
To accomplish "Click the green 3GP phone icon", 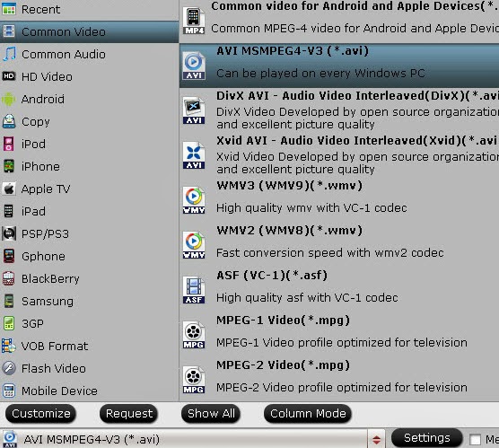I will pyautogui.click(x=9, y=323).
